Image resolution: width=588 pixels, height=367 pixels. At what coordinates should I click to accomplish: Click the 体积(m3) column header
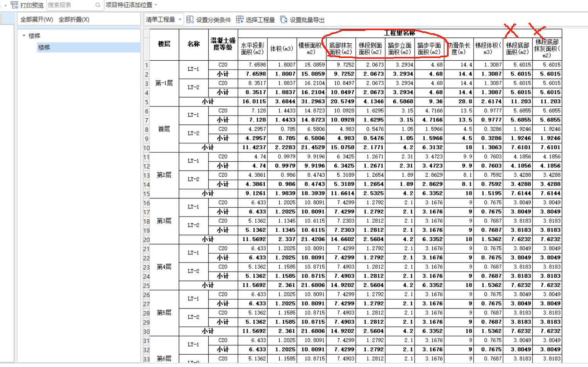click(x=282, y=49)
